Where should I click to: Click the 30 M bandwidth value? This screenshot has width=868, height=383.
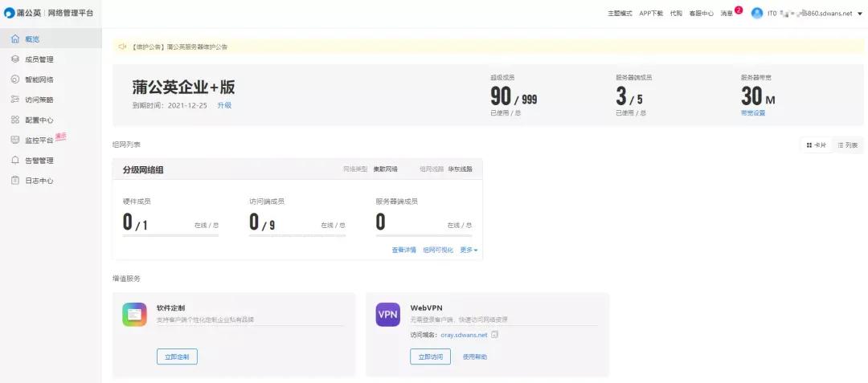[x=758, y=97]
